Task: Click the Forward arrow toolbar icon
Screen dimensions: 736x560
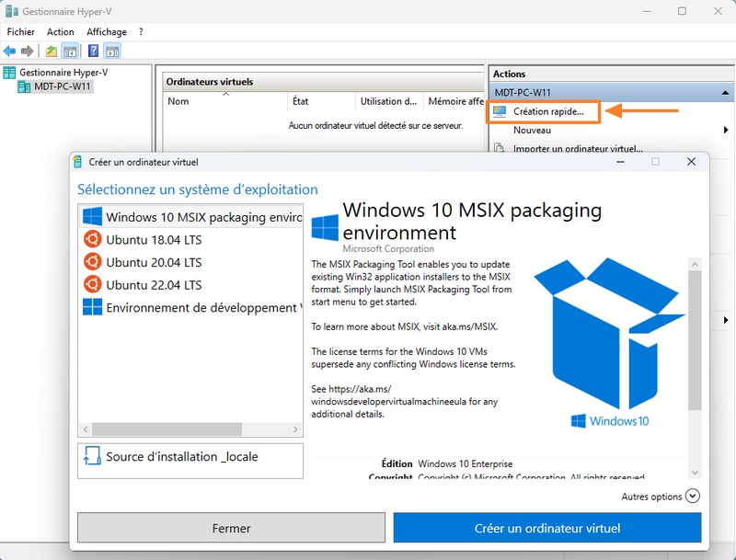Action: [28, 51]
